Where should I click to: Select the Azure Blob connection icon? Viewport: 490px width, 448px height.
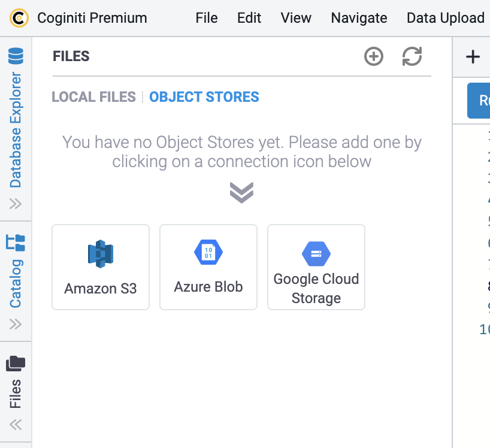click(208, 267)
